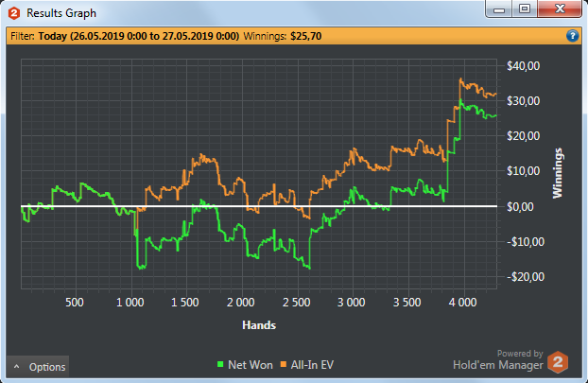The width and height of the screenshot is (588, 383).
Task: Click the 1 000 hands axis label
Action: tap(130, 303)
